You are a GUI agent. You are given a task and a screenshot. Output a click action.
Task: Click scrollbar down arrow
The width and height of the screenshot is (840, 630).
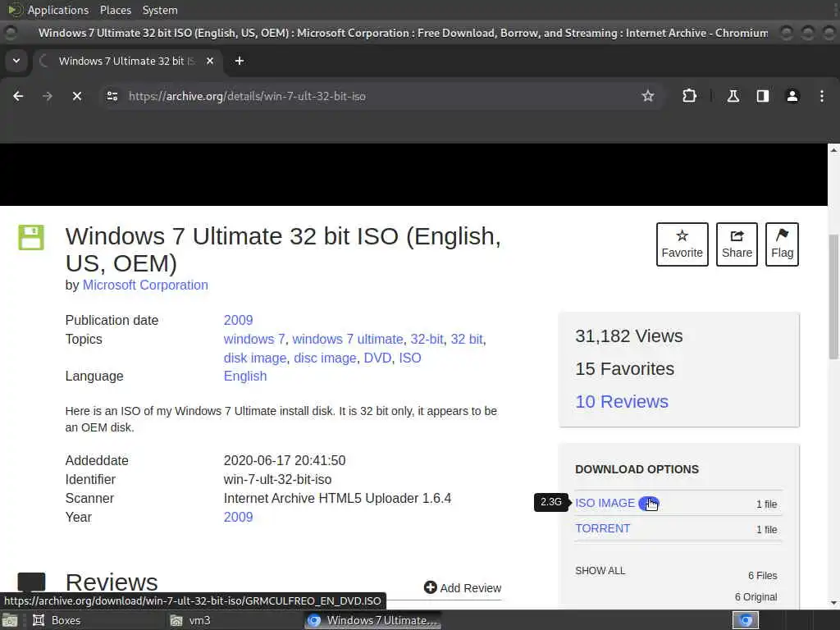(833, 603)
